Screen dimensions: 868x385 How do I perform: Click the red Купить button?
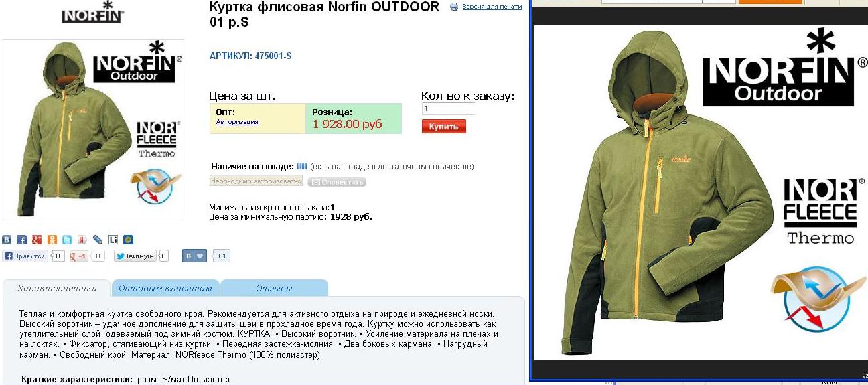444,127
